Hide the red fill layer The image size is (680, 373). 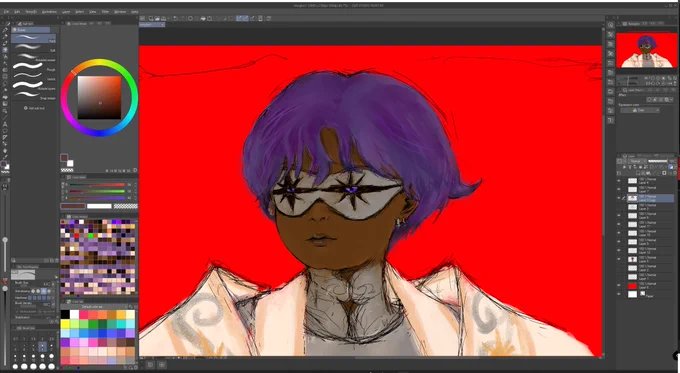click(x=618, y=285)
